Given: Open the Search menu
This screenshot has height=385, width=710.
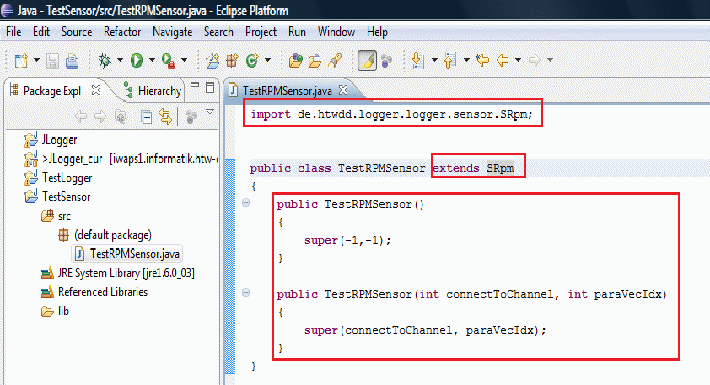Looking at the screenshot, I should (x=219, y=32).
